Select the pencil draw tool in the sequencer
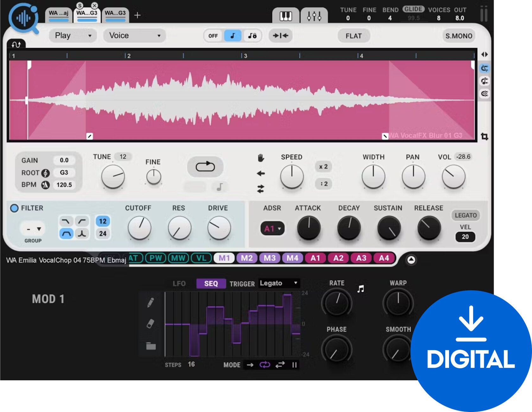This screenshot has width=532, height=412. [x=150, y=302]
